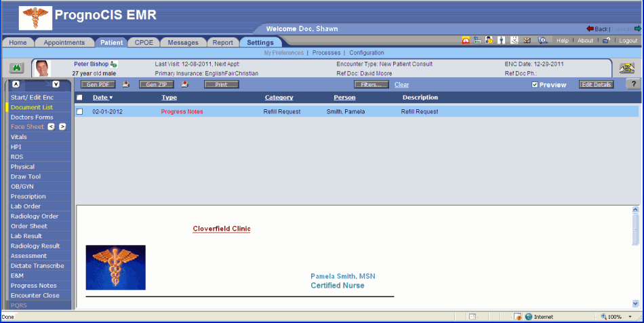This screenshot has width=644, height=323.
Task: Check the box for 02-01-2012 document row
Action: 79,111
